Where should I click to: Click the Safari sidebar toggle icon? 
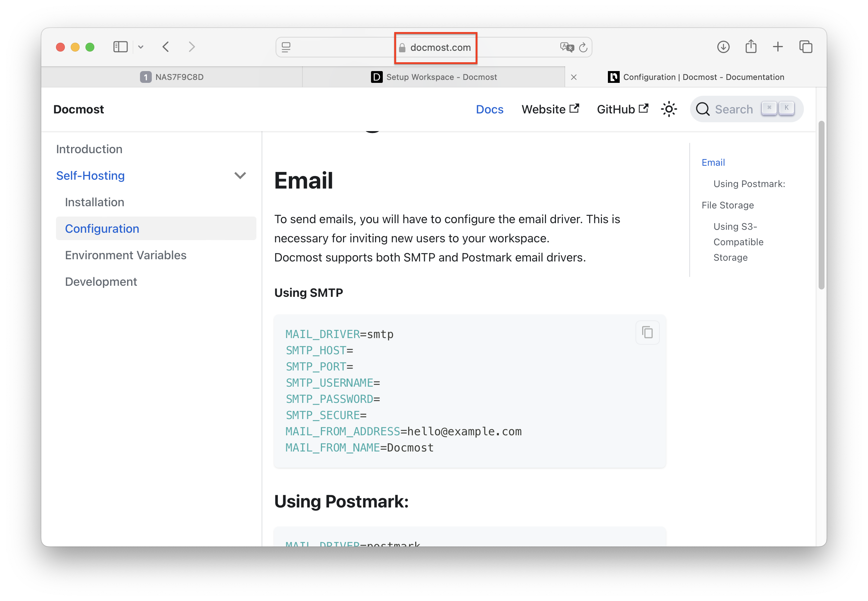(x=120, y=47)
